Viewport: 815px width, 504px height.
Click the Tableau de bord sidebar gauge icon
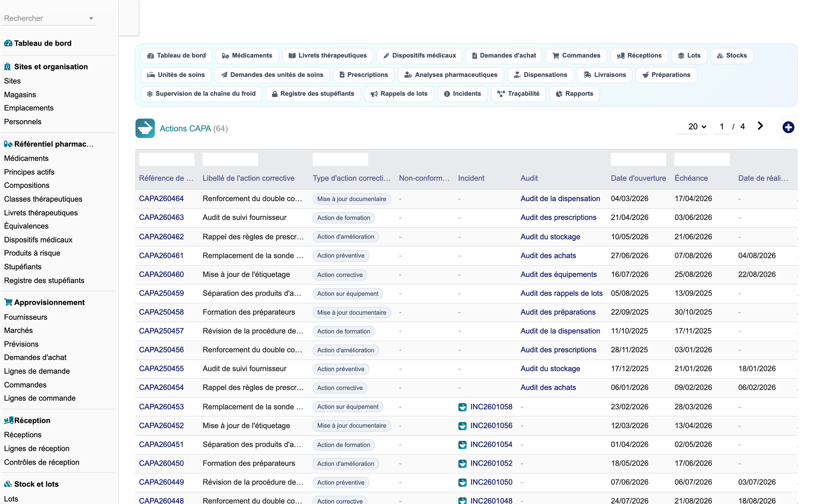click(x=8, y=43)
